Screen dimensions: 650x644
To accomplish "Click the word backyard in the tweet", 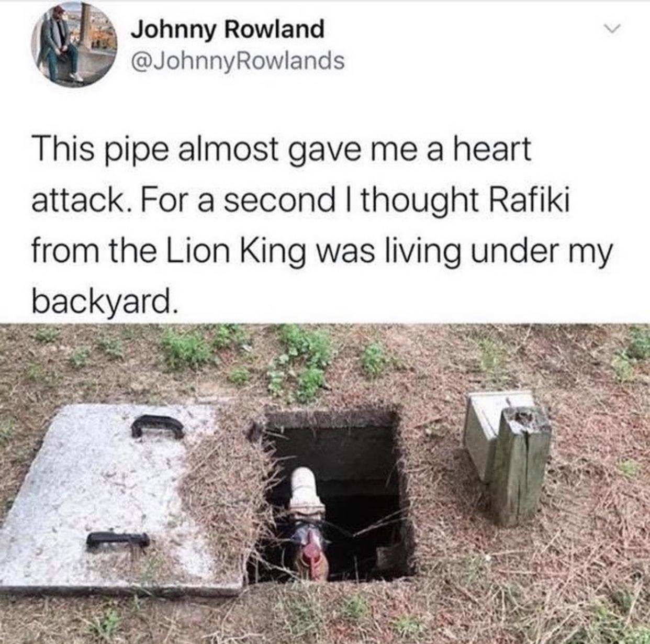I will pyautogui.click(x=101, y=301).
